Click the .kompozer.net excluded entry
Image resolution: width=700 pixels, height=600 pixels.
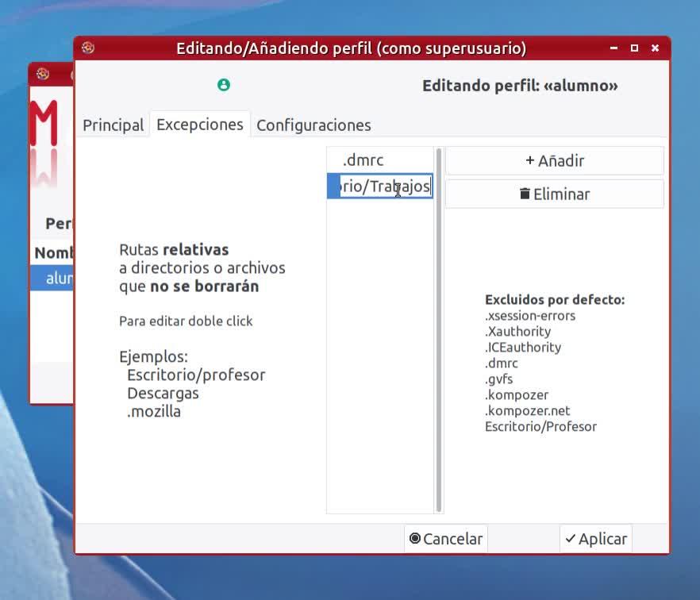point(527,411)
